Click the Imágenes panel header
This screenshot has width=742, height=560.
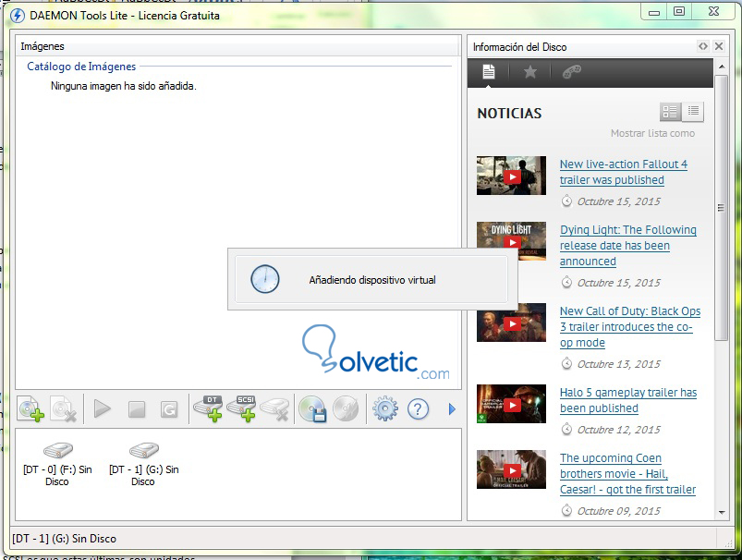pos(238,46)
